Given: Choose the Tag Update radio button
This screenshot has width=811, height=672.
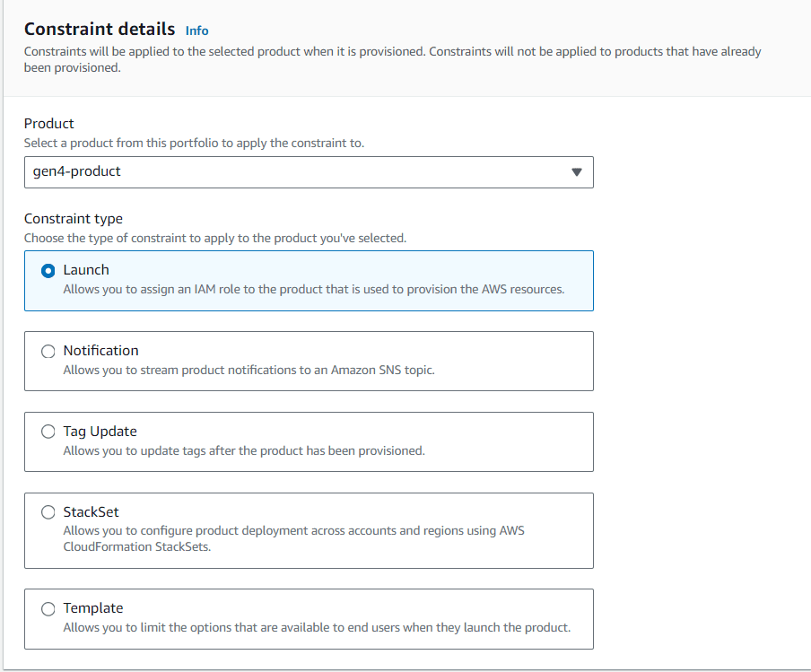Looking at the screenshot, I should point(48,432).
